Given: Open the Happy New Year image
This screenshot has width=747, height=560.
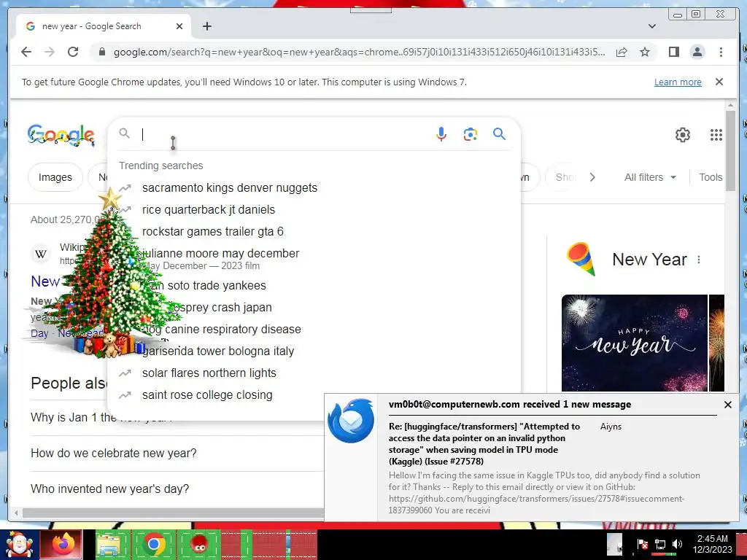Looking at the screenshot, I should coord(634,343).
